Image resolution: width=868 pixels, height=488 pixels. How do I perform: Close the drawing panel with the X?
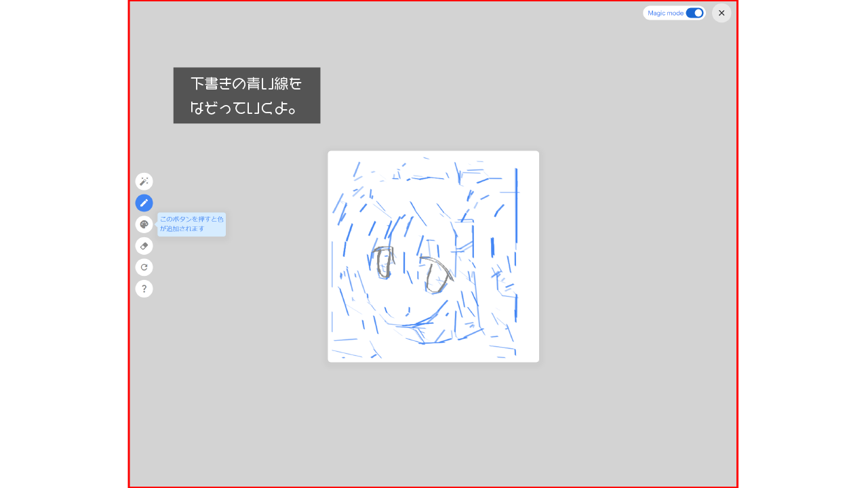tap(722, 13)
